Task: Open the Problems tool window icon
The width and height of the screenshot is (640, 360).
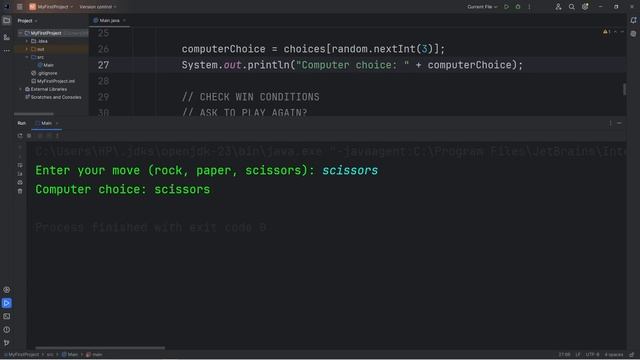Action: point(7,330)
